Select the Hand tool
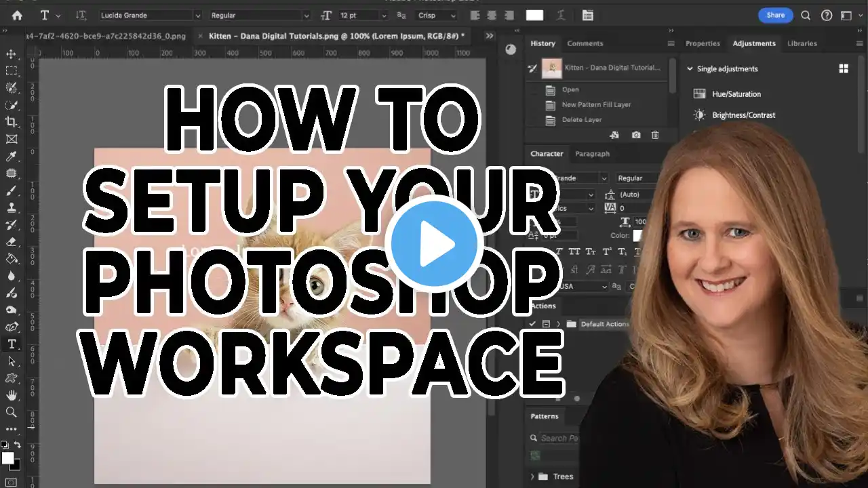868x488 pixels. click(12, 395)
